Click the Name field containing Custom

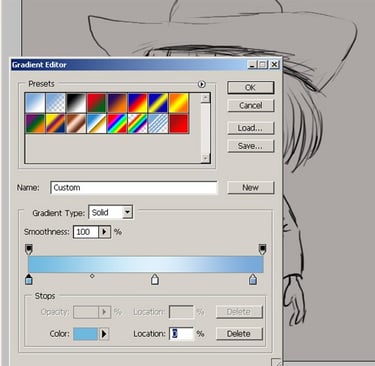[134, 188]
